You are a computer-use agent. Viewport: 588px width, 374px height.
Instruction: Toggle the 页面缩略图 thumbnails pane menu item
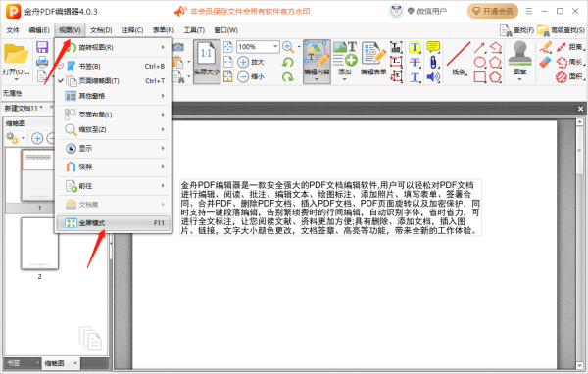coord(114,81)
